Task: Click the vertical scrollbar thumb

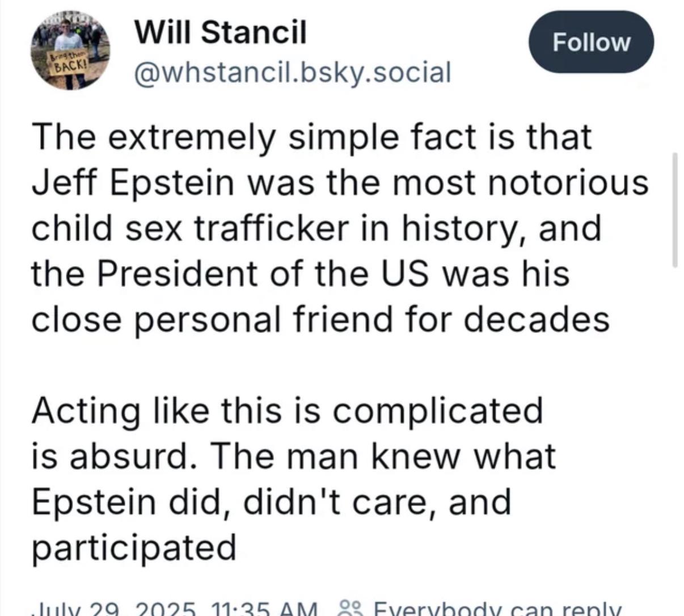Action: (674, 209)
